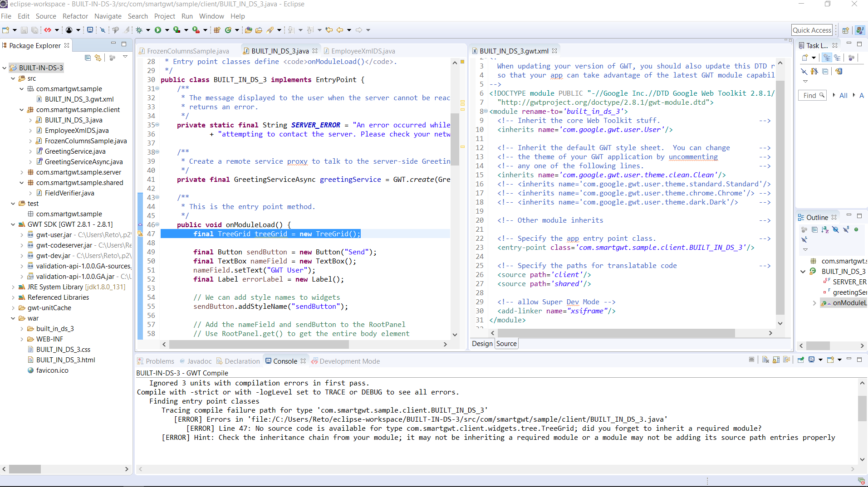Click Synchronize Changed icon in Task List
Viewport: 868px width, 487px height.
[839, 71]
